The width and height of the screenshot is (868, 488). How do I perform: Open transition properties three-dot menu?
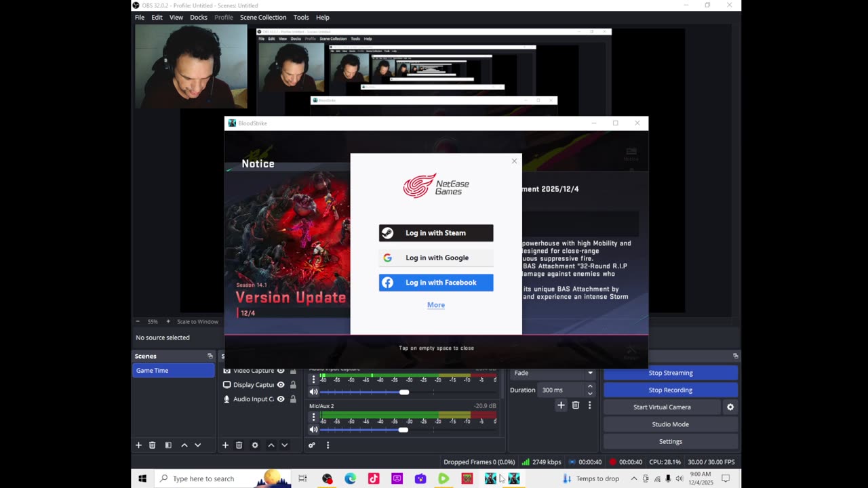click(589, 405)
